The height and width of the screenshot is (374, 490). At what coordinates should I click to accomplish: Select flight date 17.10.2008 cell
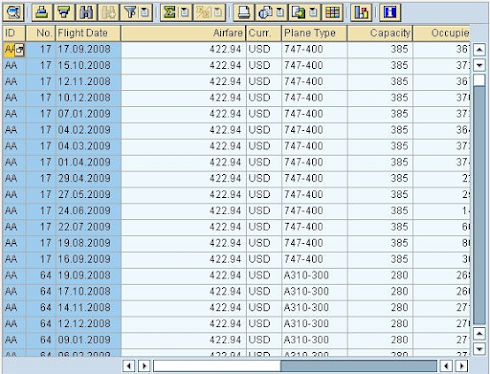[x=88, y=292]
